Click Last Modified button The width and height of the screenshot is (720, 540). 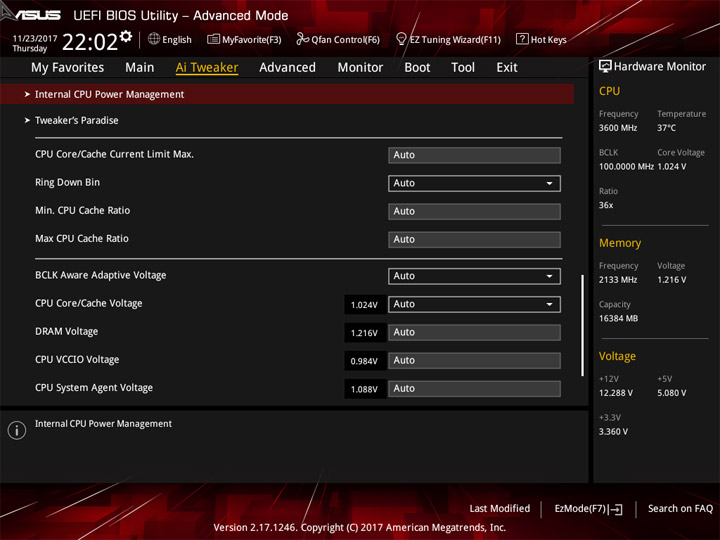pyautogui.click(x=500, y=509)
